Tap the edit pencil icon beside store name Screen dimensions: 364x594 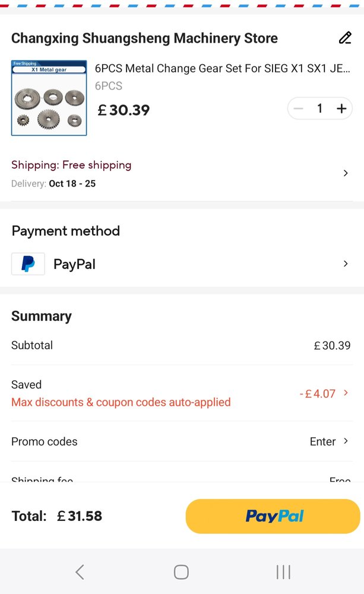[345, 38]
